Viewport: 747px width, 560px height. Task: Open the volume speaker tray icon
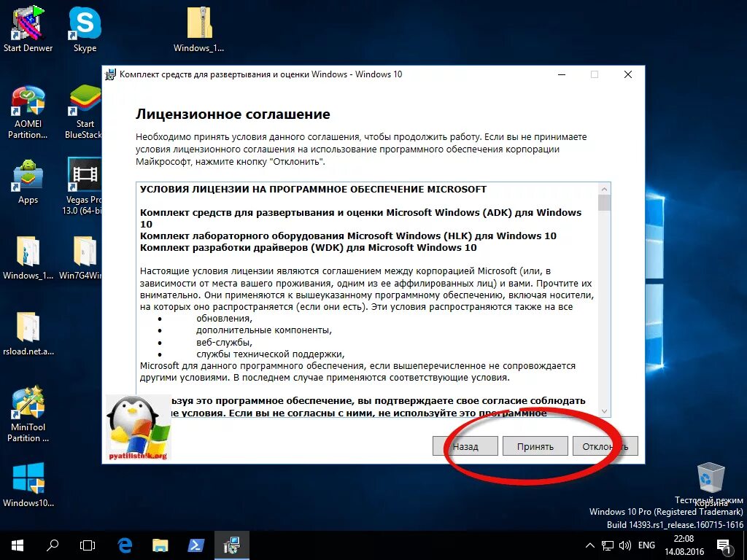pos(624,545)
